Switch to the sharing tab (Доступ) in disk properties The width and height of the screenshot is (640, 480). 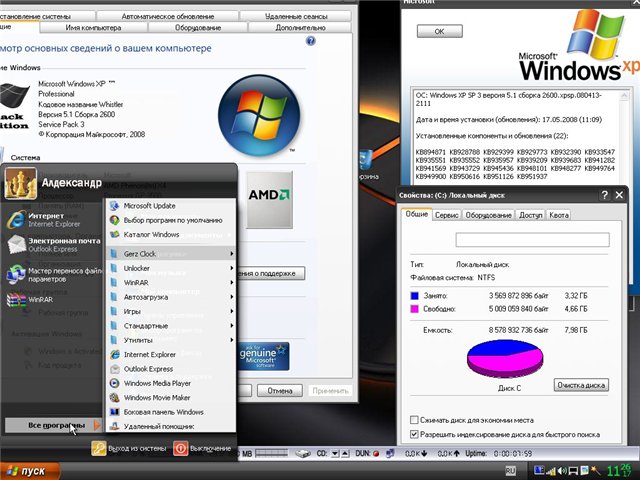[x=530, y=215]
